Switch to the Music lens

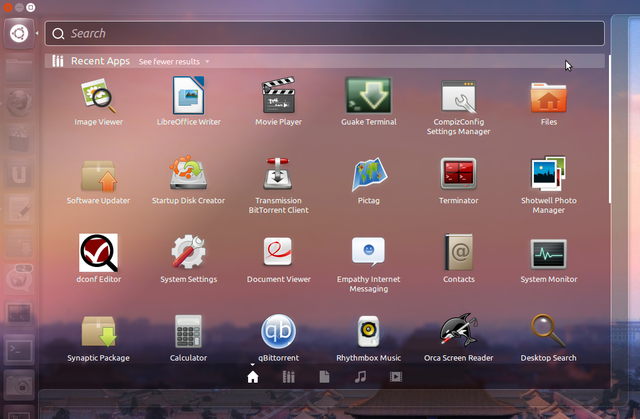point(360,377)
